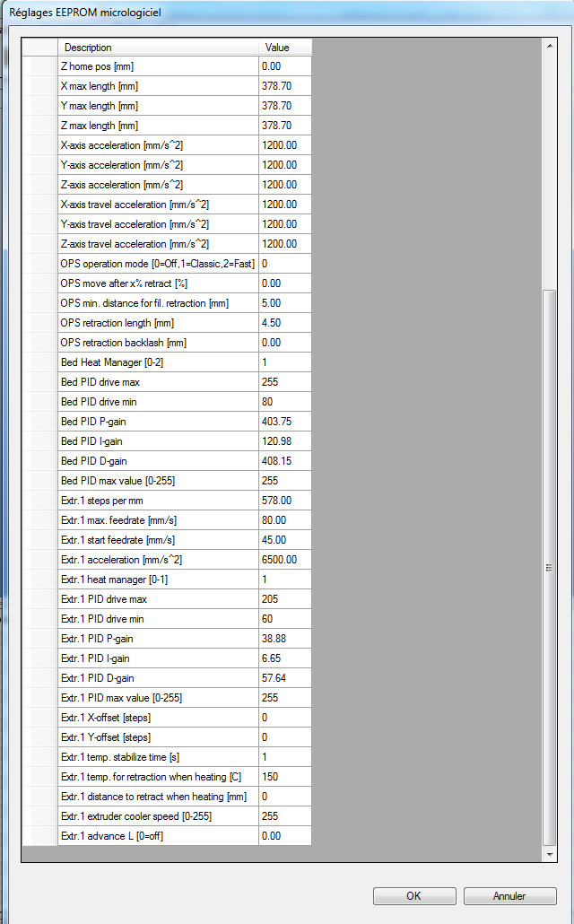Click the Bed Heat Manager value cell
Image resolution: width=574 pixels, height=924 pixels.
(285, 362)
